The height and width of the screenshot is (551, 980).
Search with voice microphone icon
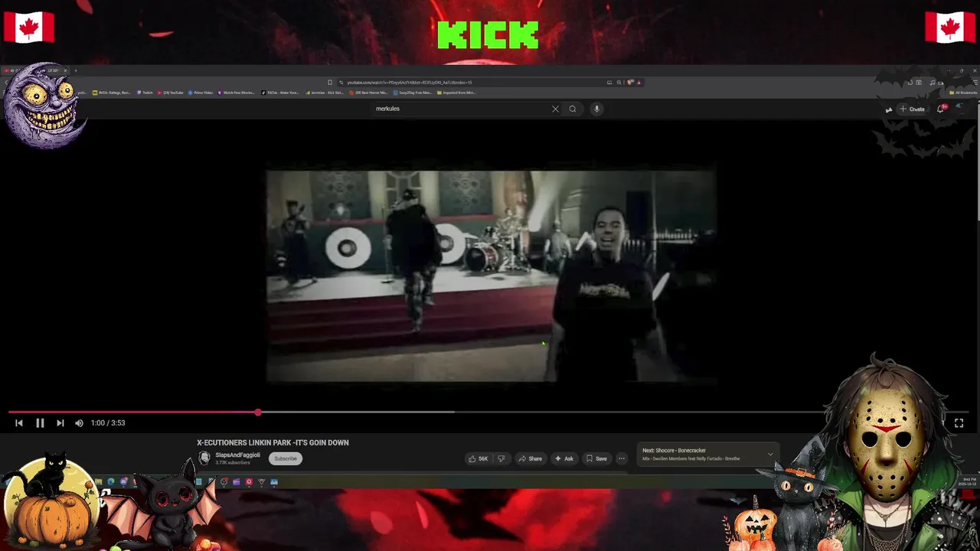point(596,109)
